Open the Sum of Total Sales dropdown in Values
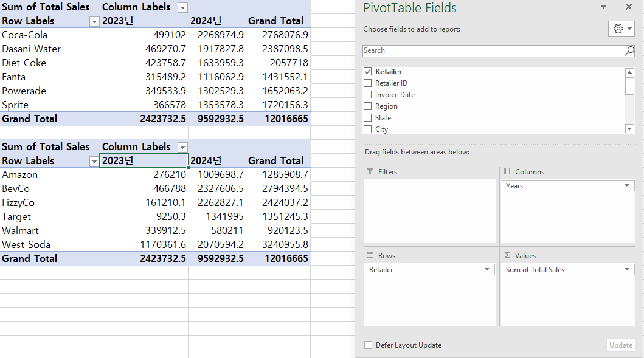This screenshot has height=358, width=644. (x=626, y=270)
